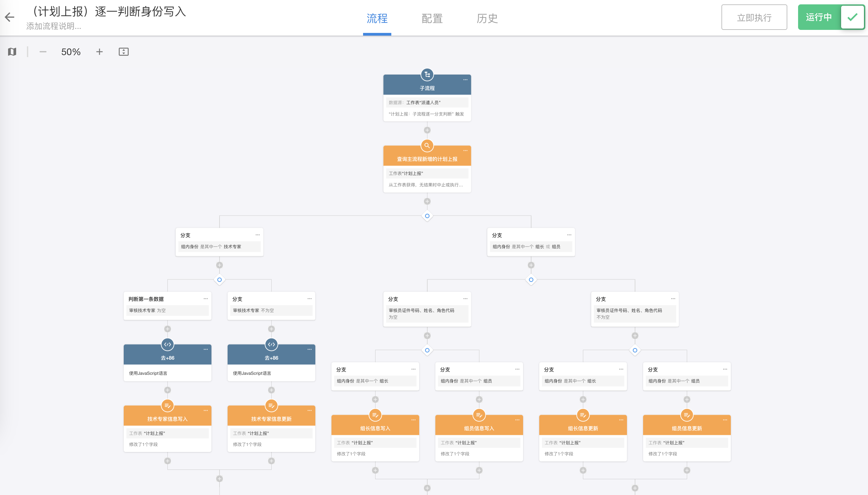The width and height of the screenshot is (868, 495).
Task: Open the more menu on 组员信息更新 node
Action: [x=725, y=420]
